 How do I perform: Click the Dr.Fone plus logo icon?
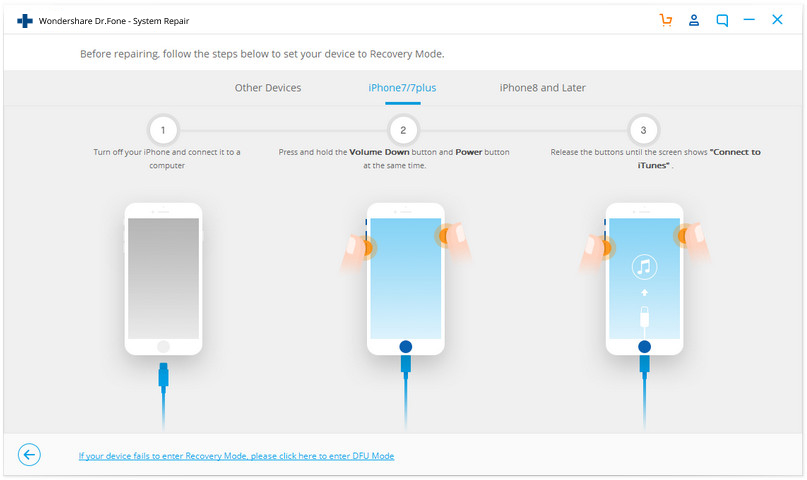[x=25, y=21]
